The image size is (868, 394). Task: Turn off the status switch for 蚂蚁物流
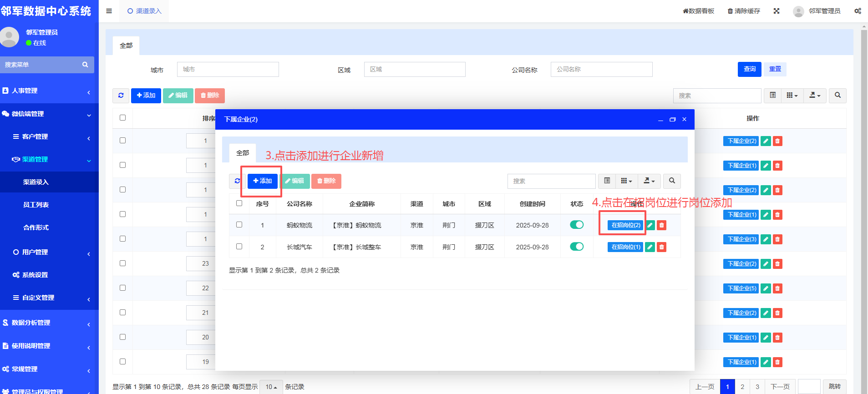577,225
